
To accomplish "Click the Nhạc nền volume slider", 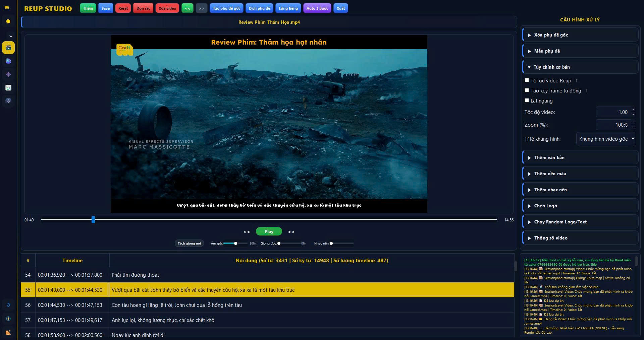I will (342, 244).
